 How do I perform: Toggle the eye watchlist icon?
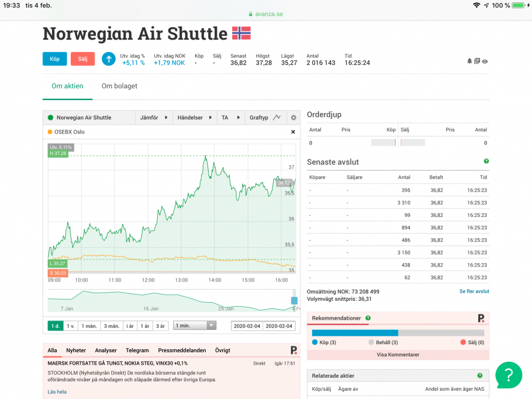point(485,61)
